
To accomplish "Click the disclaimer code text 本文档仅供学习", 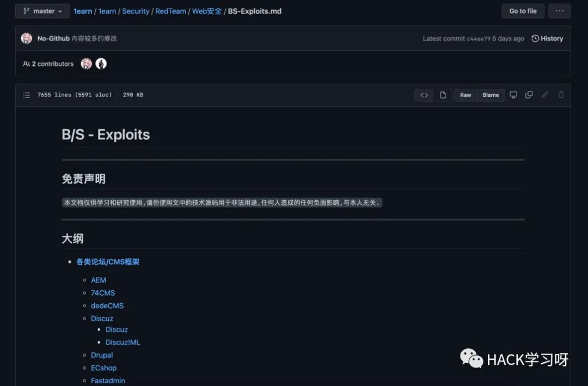I will pyautogui.click(x=222, y=203).
